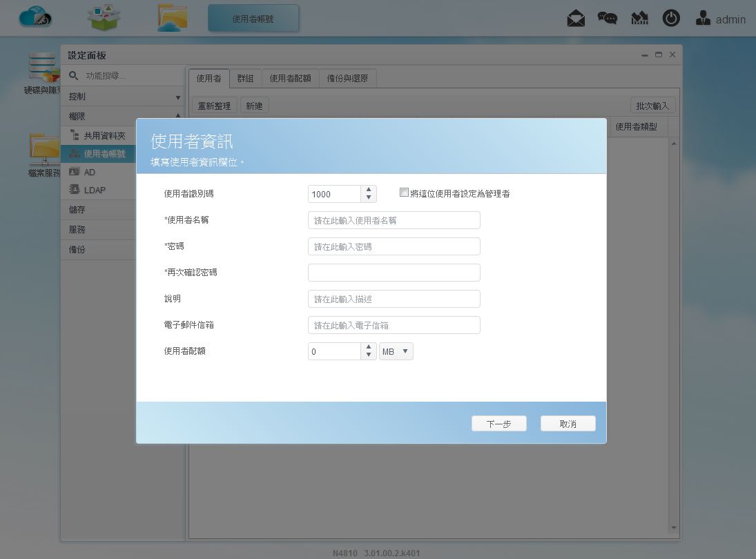The width and height of the screenshot is (756, 559).
Task: Select the LDAP sidebar entry
Action: coord(98,190)
